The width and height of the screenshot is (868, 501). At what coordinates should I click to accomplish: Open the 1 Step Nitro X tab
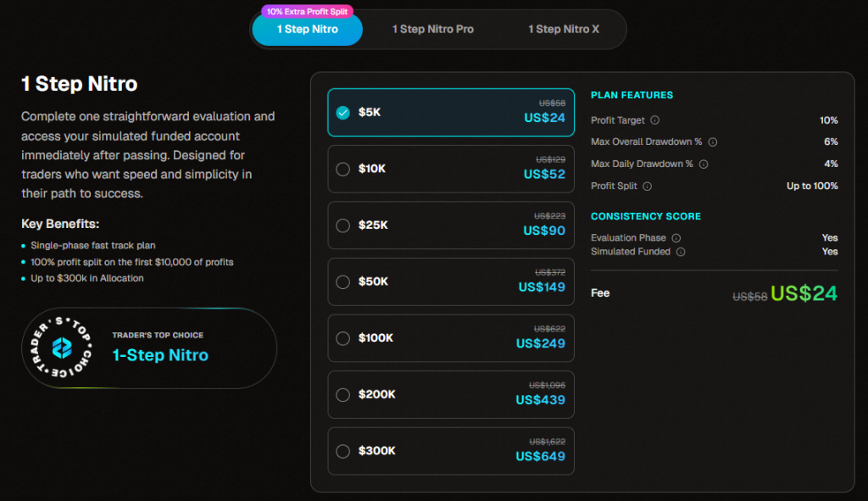click(x=564, y=30)
